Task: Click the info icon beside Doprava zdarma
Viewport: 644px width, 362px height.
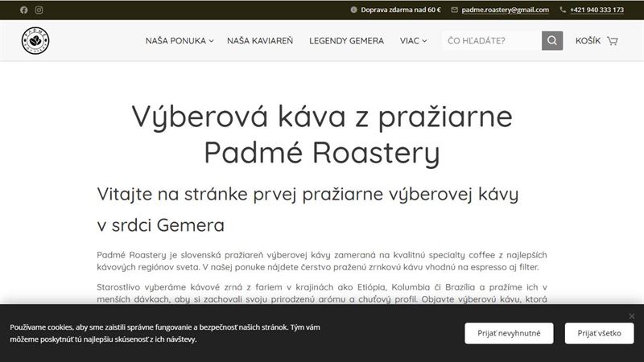Action: [353, 10]
